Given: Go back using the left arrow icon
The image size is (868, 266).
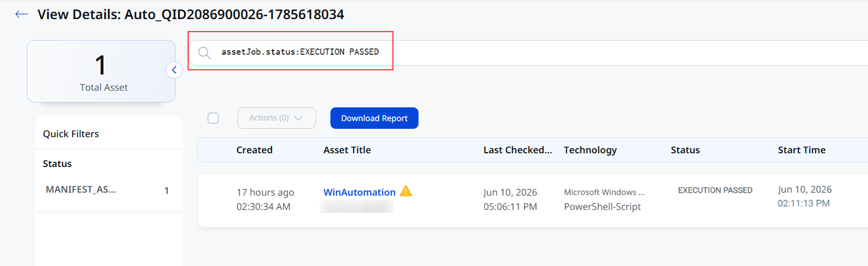Looking at the screenshot, I should click(x=21, y=14).
